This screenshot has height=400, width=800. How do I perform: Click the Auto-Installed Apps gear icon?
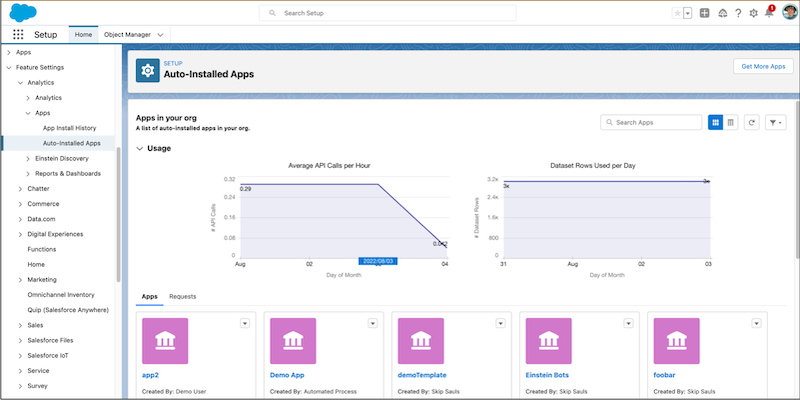tap(147, 70)
